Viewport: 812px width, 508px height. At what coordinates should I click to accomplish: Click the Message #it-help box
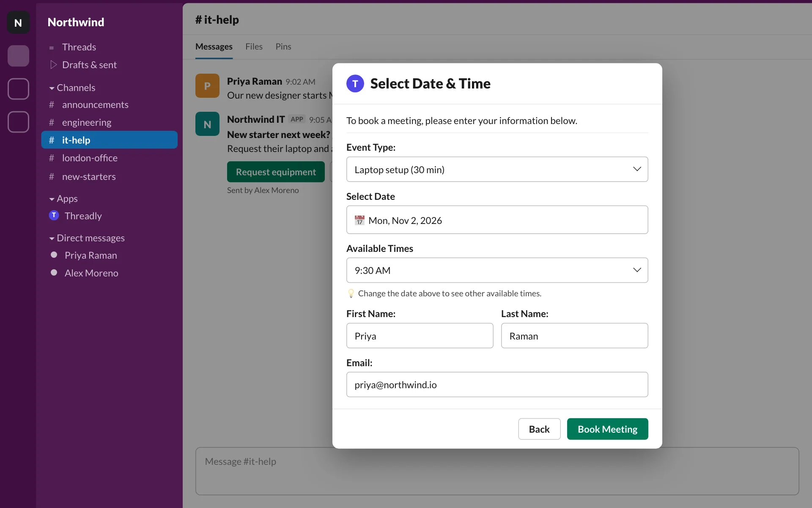[497, 471]
